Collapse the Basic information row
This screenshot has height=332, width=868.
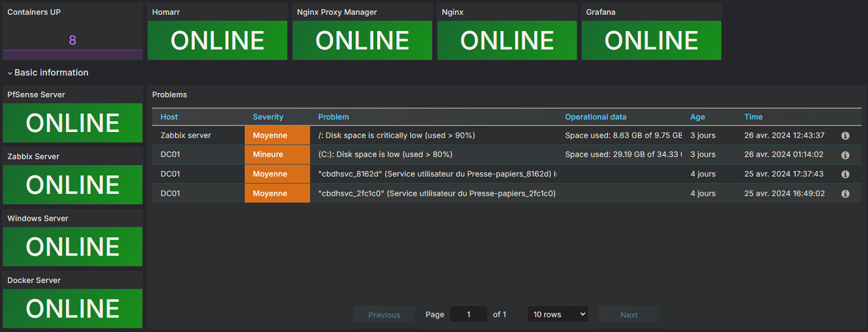48,73
